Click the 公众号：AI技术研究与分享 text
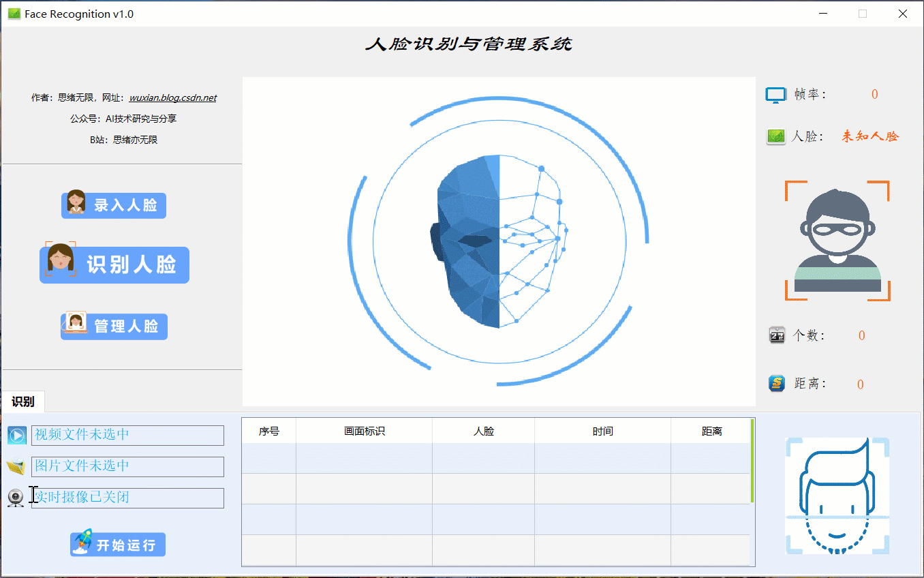The width and height of the screenshot is (924, 578). (x=123, y=119)
